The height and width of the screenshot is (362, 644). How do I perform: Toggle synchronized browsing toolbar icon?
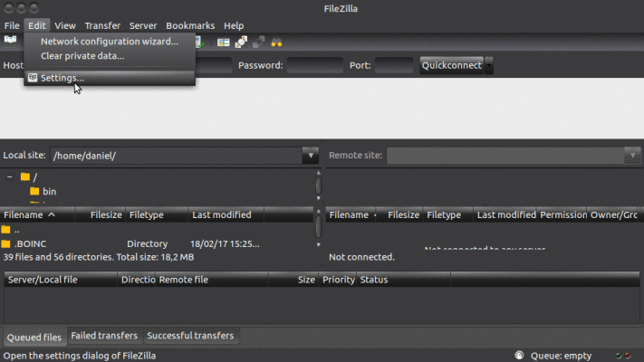click(258, 42)
